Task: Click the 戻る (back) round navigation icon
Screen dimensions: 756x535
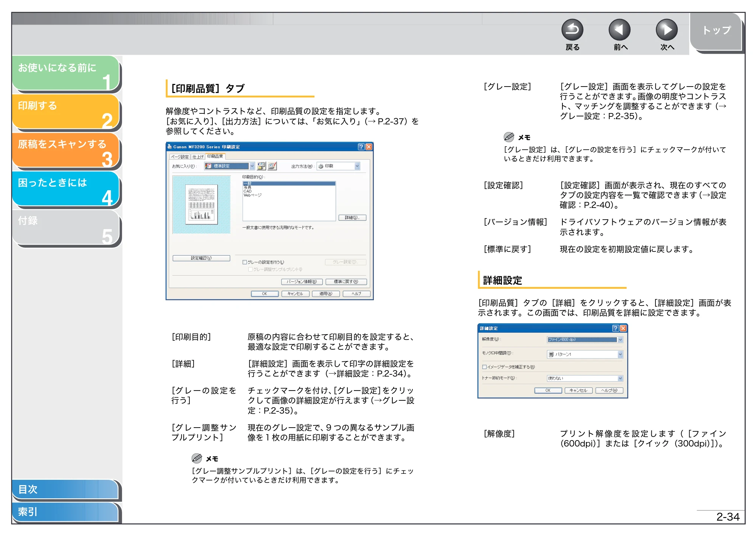Action: pos(572,30)
